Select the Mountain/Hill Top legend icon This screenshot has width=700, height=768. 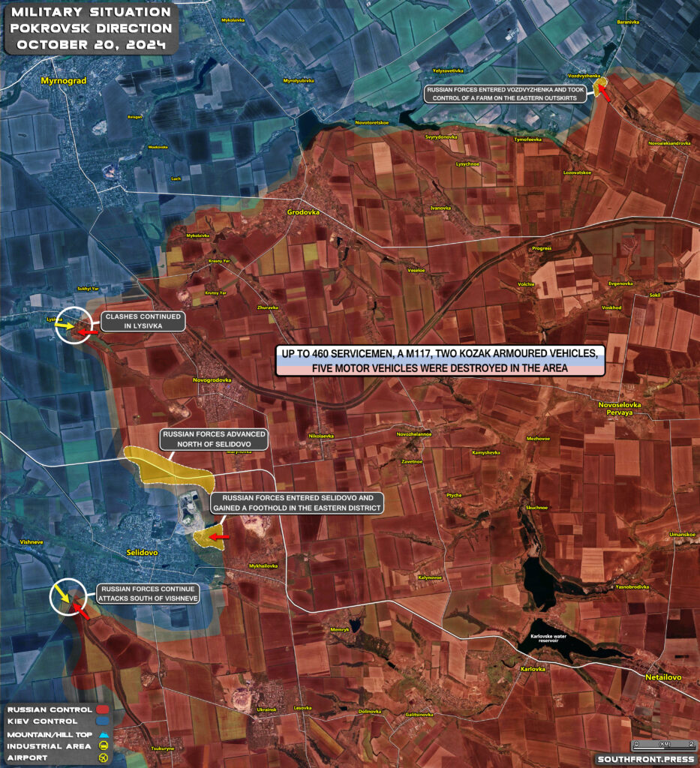click(103, 734)
